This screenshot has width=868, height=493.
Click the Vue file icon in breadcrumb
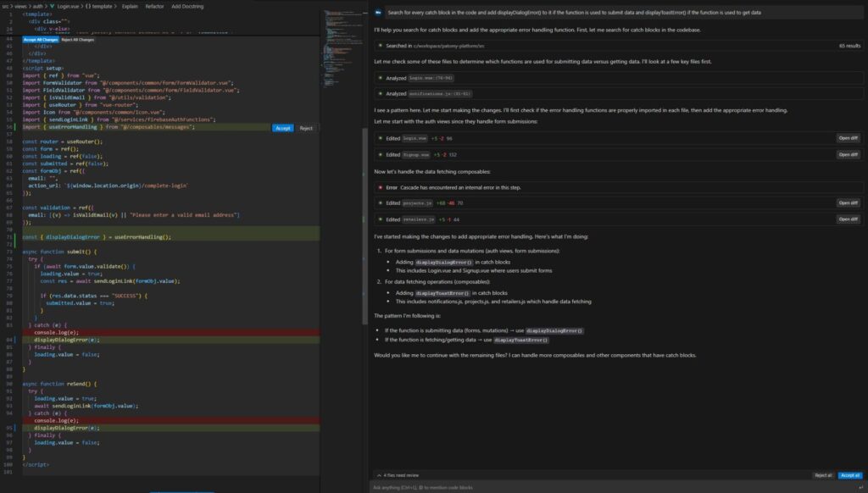52,7
